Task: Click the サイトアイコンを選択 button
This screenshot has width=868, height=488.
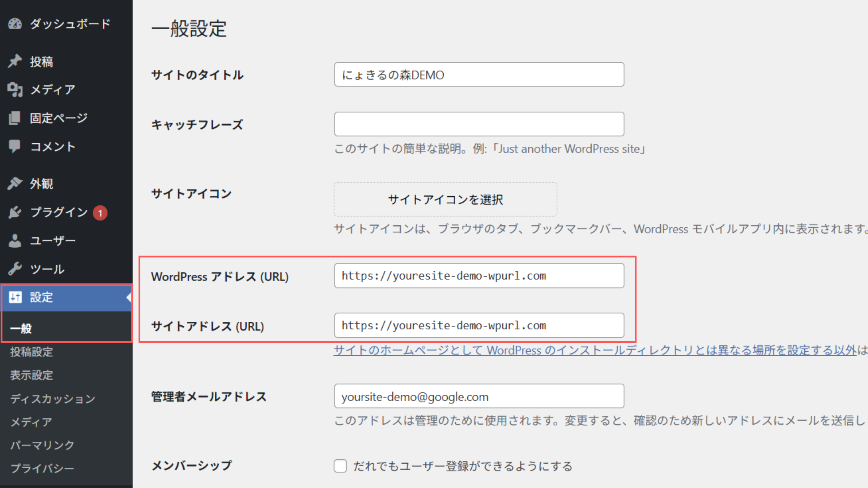Action: [445, 200]
